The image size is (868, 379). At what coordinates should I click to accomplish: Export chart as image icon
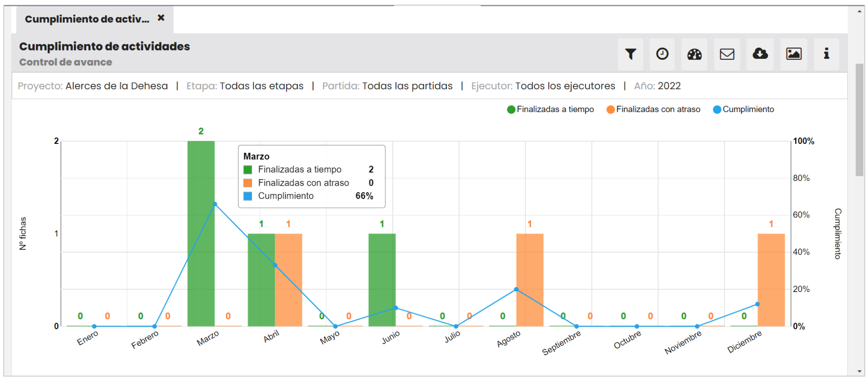(794, 54)
